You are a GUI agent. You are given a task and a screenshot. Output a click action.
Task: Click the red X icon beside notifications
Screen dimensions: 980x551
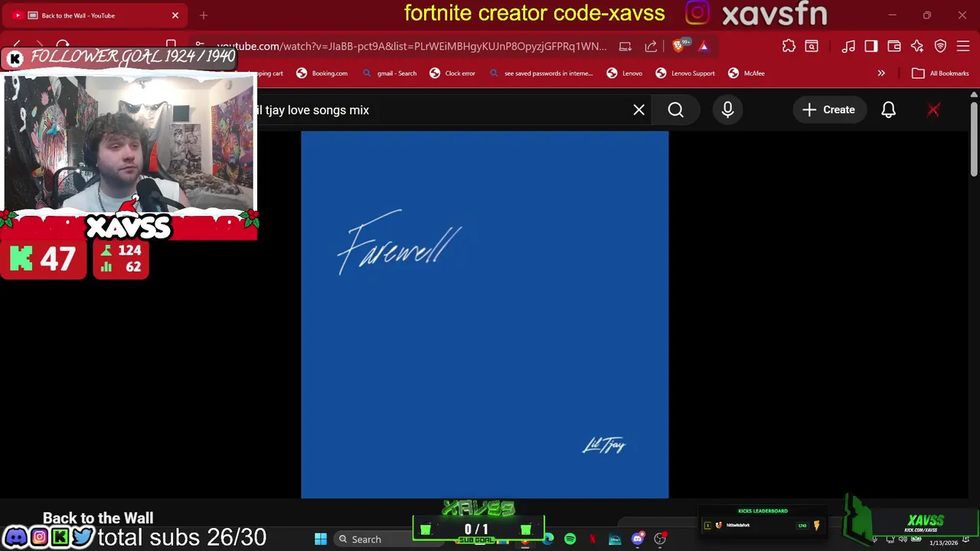tap(933, 110)
